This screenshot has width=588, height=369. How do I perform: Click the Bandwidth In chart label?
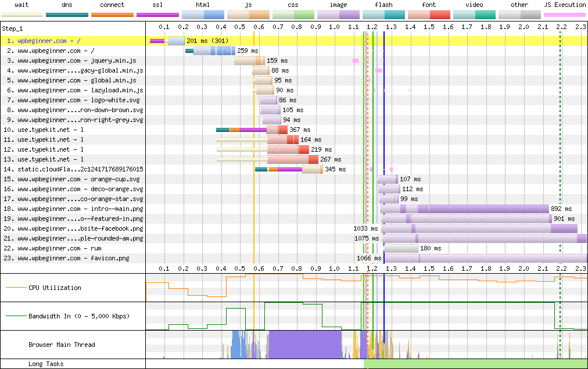click(78, 316)
